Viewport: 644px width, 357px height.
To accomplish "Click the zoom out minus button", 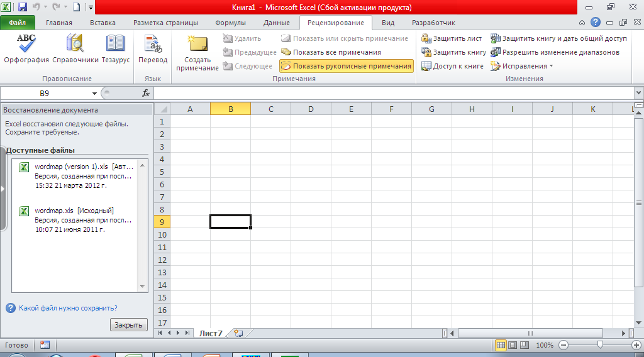I will 564,346.
